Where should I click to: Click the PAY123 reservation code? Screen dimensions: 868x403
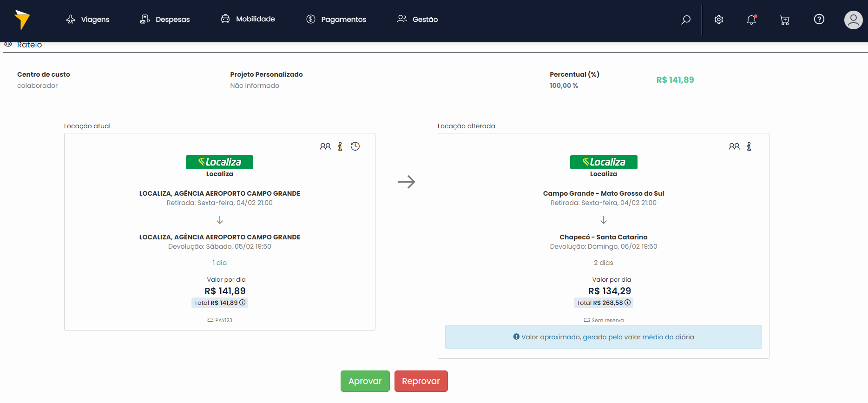(x=224, y=320)
